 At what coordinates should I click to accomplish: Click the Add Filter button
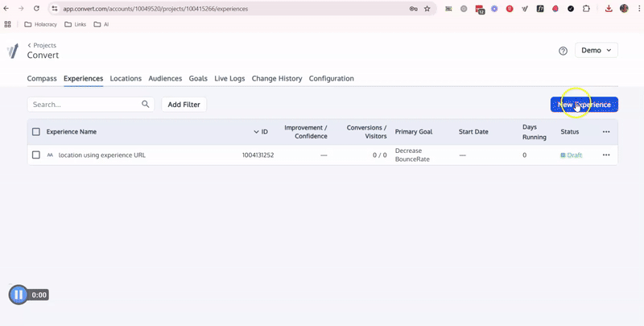[184, 105]
